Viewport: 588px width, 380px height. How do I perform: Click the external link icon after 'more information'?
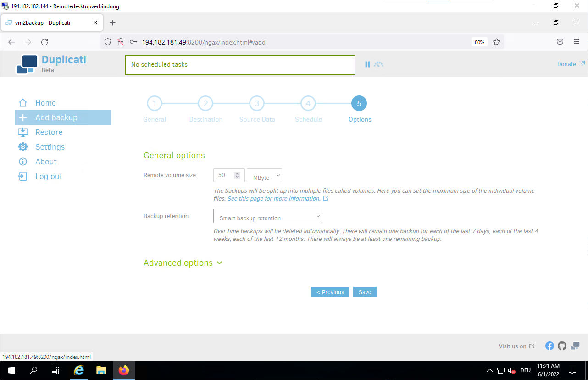click(326, 198)
